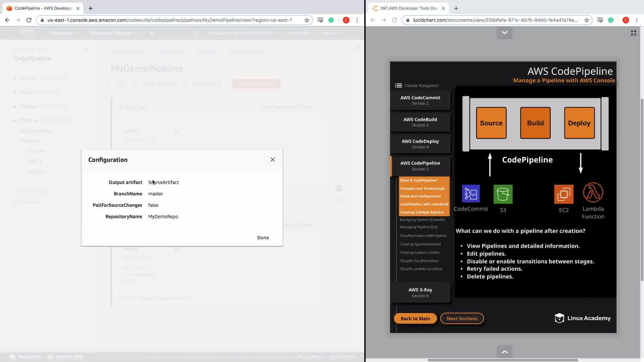Click the Grammarly extension icon in left browser
Viewport: 644px width, 362px height.
coord(331,20)
